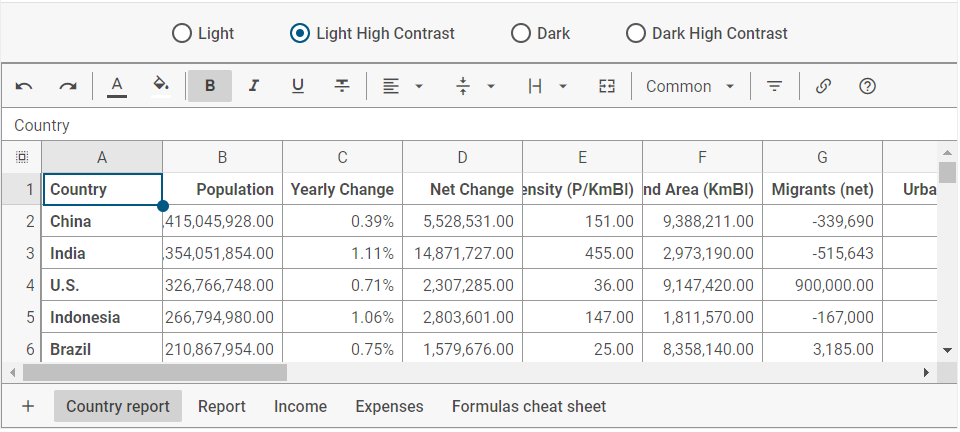Select the Dark theme radio button
Screen dimensions: 960x432
click(521, 33)
